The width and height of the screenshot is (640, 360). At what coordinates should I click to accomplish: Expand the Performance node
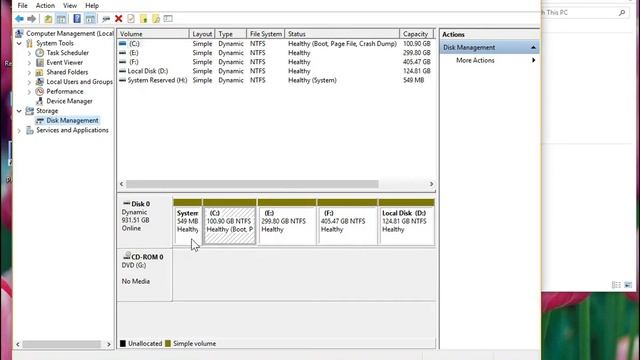pyautogui.click(x=29, y=92)
